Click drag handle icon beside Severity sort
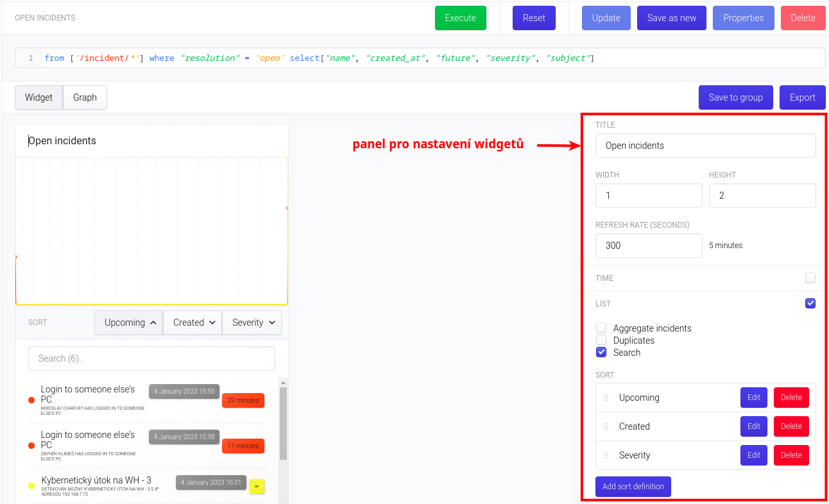This screenshot has height=504, width=829. tap(606, 455)
